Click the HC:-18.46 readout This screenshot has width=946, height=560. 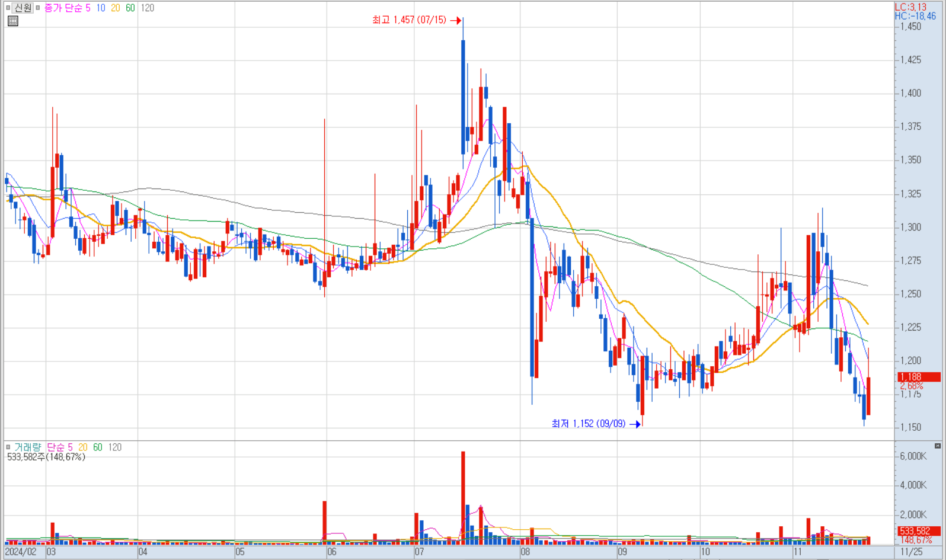pyautogui.click(x=915, y=16)
